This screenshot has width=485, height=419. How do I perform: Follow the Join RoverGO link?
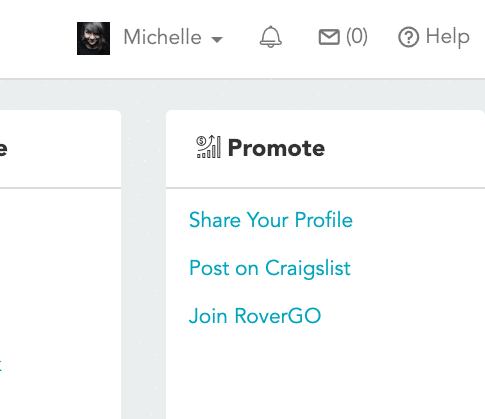tap(255, 316)
